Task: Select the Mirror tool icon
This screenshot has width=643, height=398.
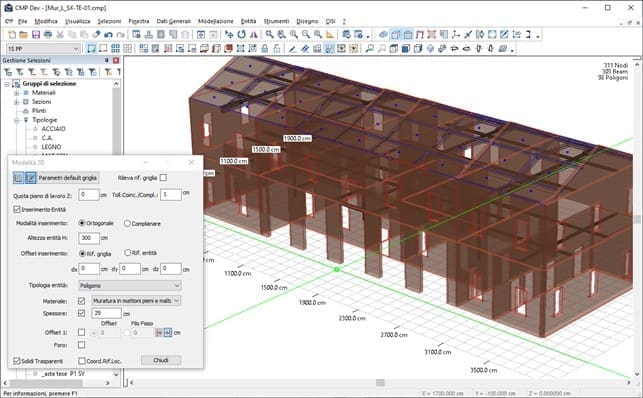Action: point(253,34)
